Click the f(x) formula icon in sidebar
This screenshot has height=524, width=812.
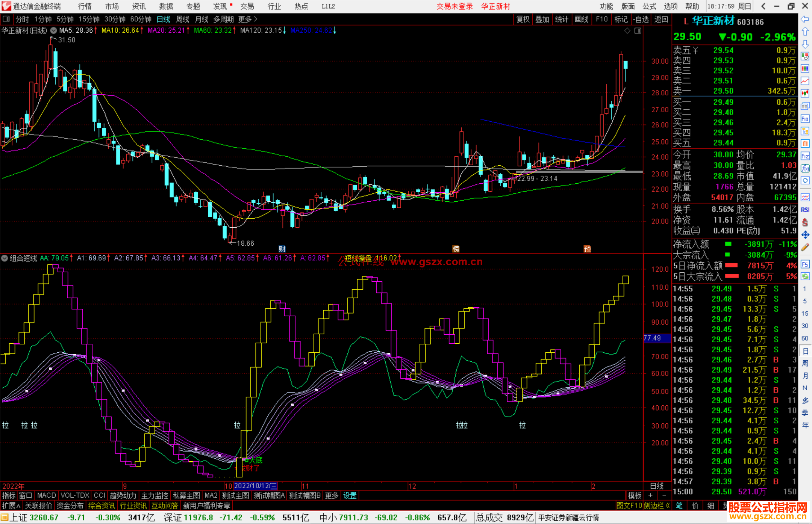805,168
